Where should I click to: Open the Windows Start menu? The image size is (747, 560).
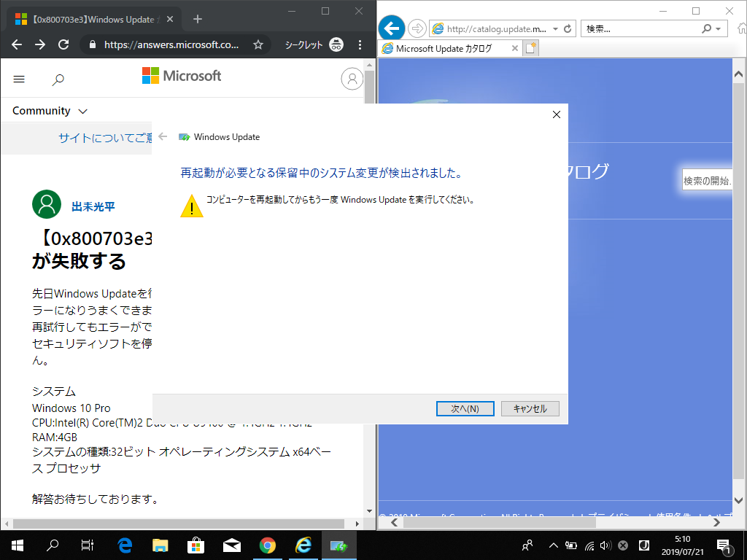coord(18,545)
